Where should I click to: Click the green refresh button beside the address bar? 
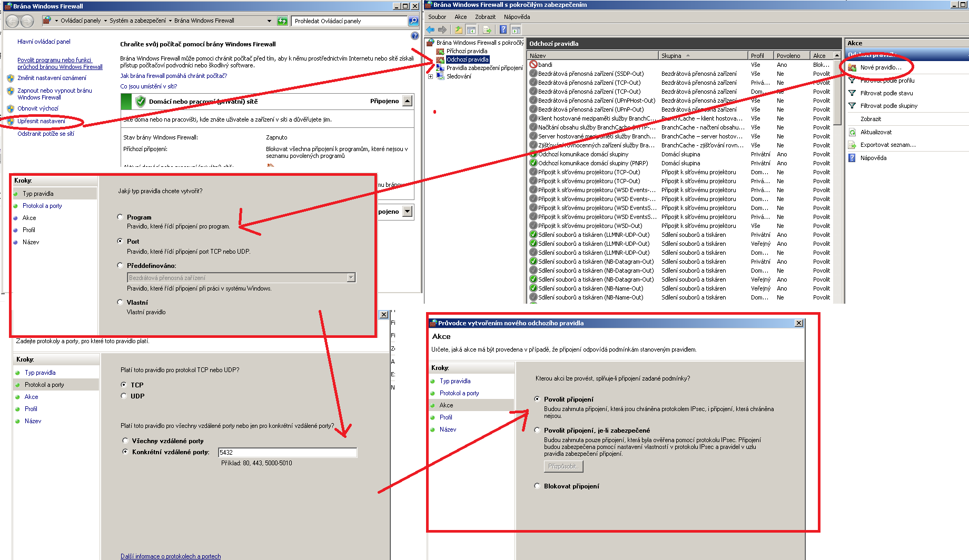283,21
